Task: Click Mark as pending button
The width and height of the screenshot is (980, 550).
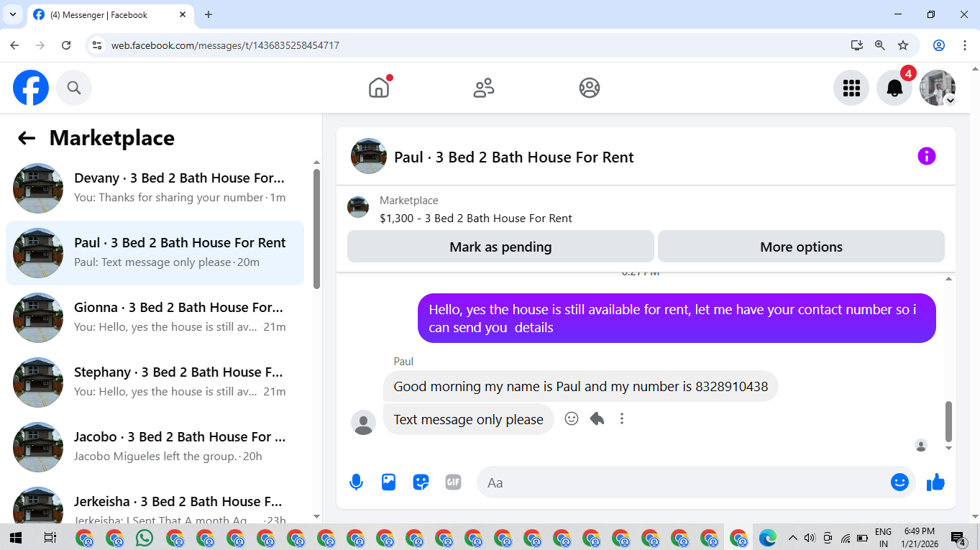Action: click(x=500, y=247)
